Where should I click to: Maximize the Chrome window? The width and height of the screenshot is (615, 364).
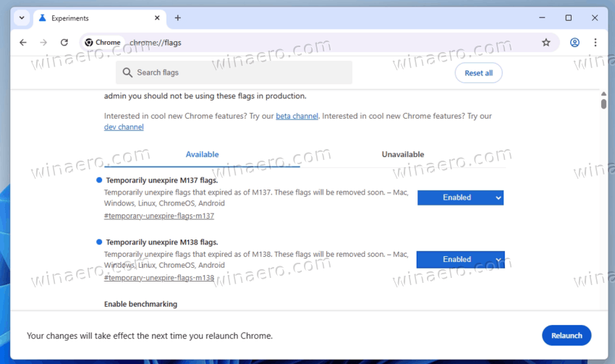pyautogui.click(x=568, y=17)
